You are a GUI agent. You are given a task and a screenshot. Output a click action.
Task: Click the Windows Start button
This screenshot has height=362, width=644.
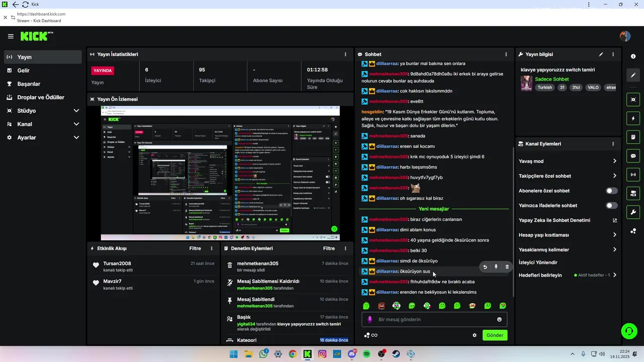point(233,354)
